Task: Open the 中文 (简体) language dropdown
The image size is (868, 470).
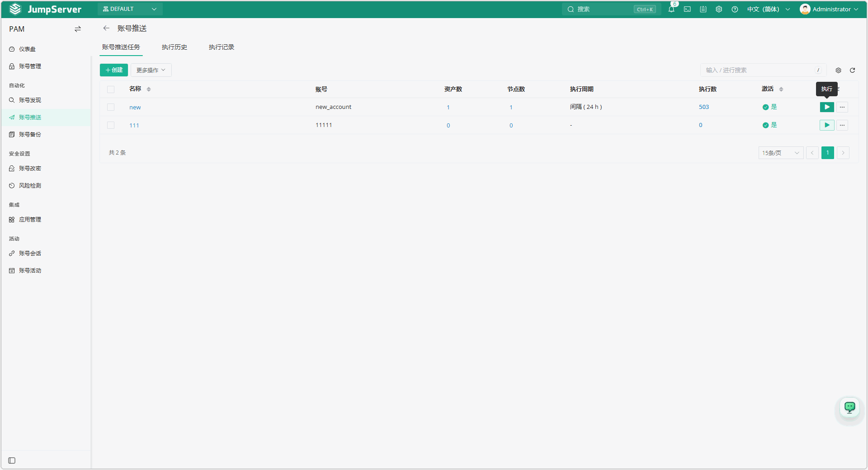Action: pos(769,9)
